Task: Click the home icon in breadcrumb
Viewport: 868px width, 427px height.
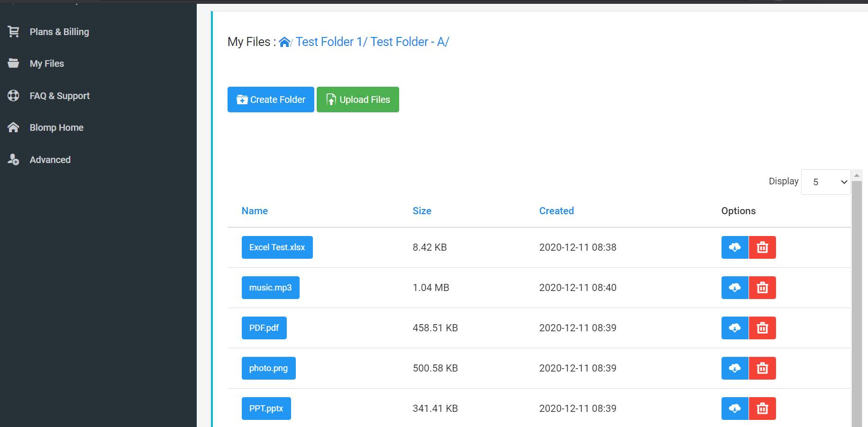Action: click(284, 42)
